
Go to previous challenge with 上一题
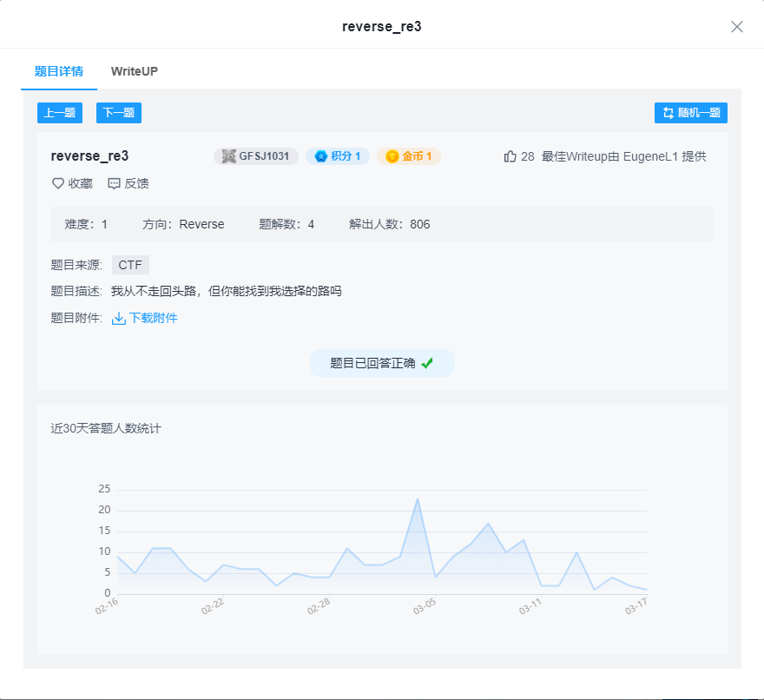click(x=59, y=112)
